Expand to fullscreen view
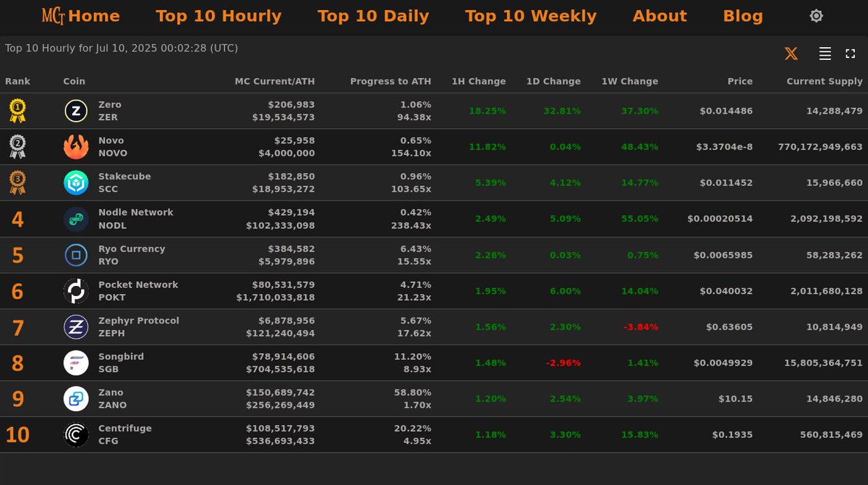Image resolution: width=868 pixels, height=485 pixels. tap(850, 53)
